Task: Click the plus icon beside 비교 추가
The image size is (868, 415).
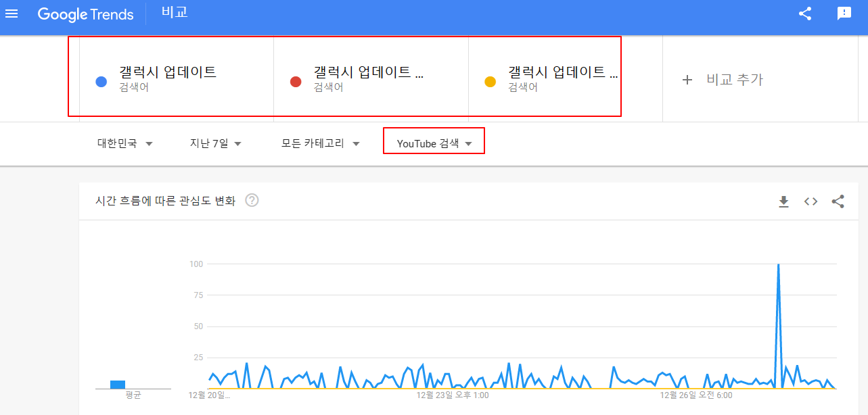Action: 687,80
